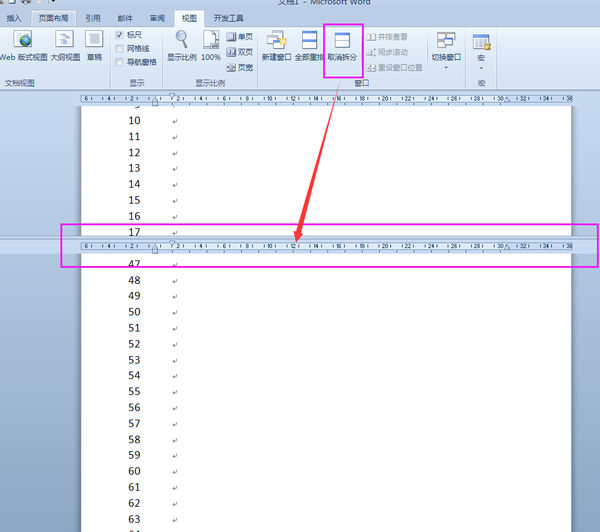The image size is (600, 532).
Task: Open the 切换窗口 switch windows icon
Action: point(446,40)
